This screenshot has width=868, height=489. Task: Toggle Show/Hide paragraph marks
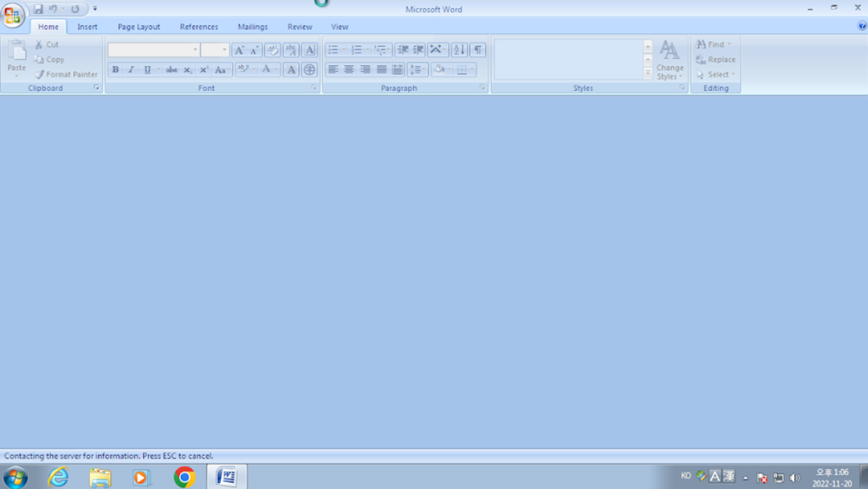(478, 50)
